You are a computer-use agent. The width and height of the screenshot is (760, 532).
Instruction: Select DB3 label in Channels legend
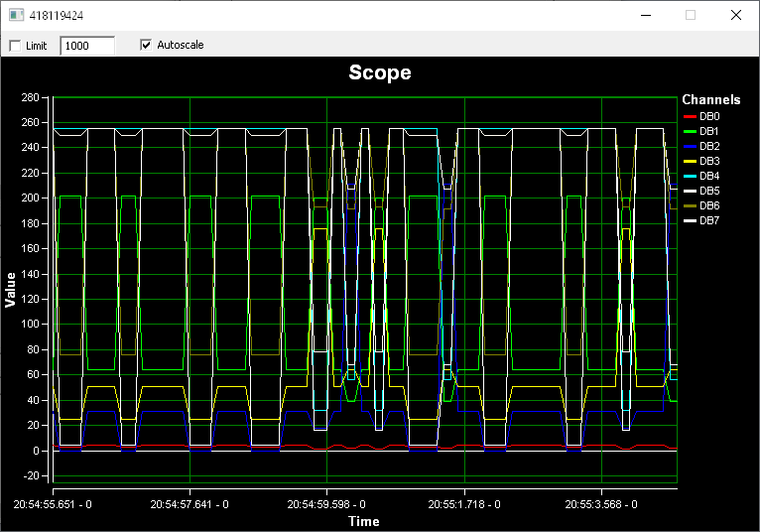tap(709, 161)
